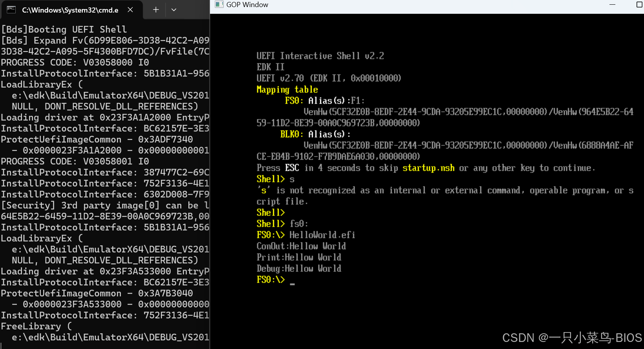Screen dimensions: 644x349
Task: Click the yellow 'Mapping table' text
Action: pos(287,90)
